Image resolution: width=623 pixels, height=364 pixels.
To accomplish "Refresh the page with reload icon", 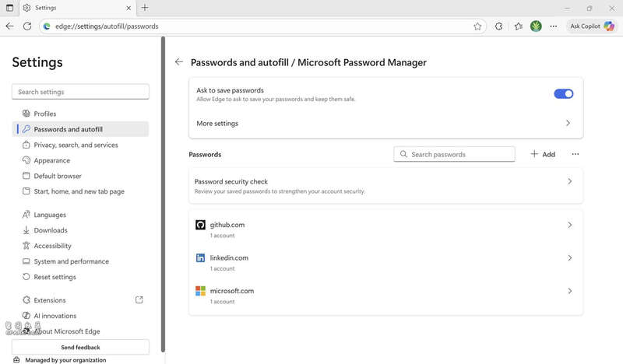I will (27, 26).
